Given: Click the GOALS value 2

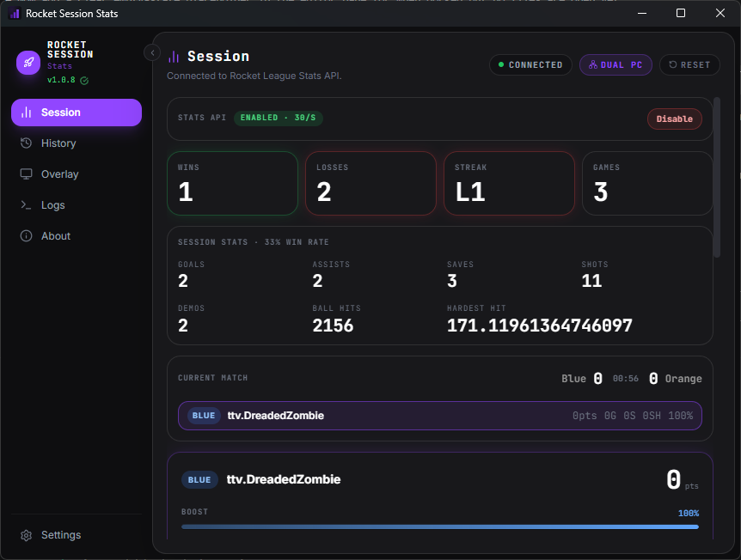Looking at the screenshot, I should click(x=183, y=281).
